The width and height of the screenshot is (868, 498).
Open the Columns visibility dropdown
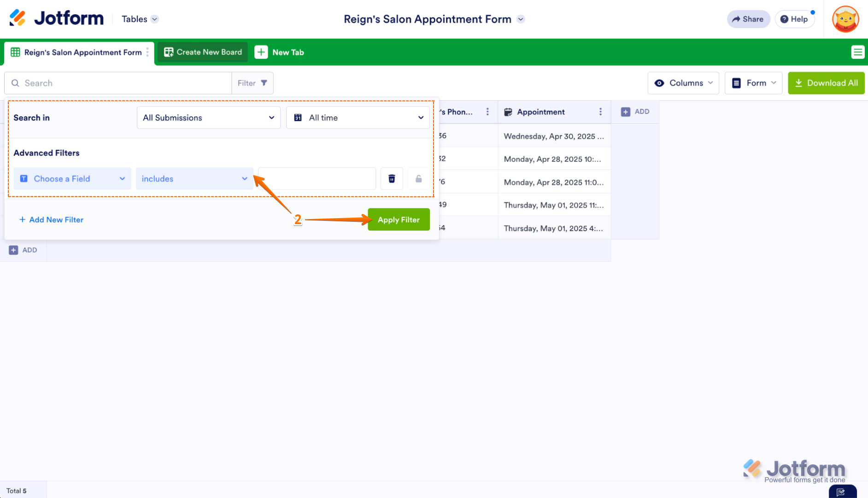[x=683, y=83]
